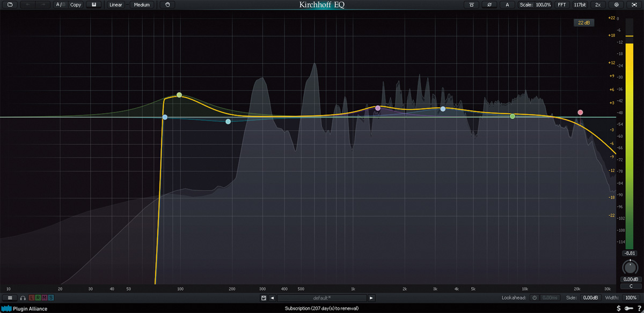Viewport: 644px width, 313px height.
Task: Click the output layout icon
Action: click(471, 5)
